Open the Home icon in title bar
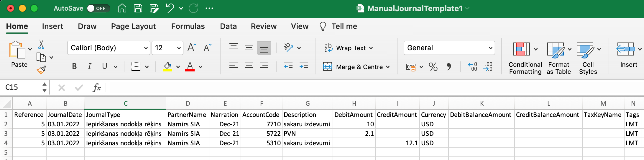Image resolution: width=644 pixels, height=160 pixels. [122, 8]
